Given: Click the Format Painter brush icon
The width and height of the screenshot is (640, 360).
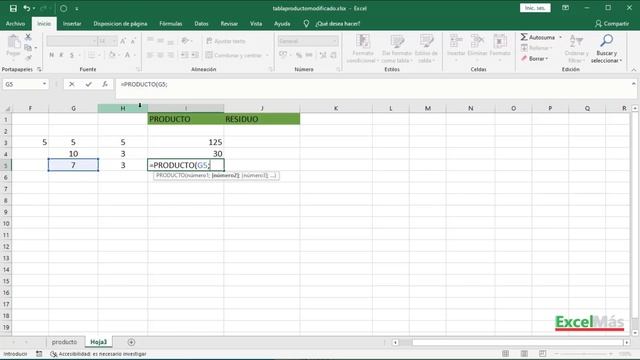Looking at the screenshot, I should coord(28,58).
